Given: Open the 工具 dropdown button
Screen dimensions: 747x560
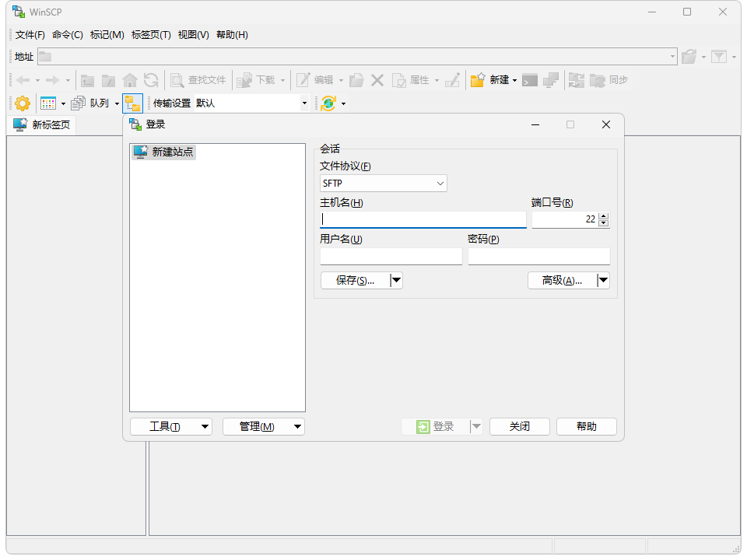Looking at the screenshot, I should click(170, 426).
